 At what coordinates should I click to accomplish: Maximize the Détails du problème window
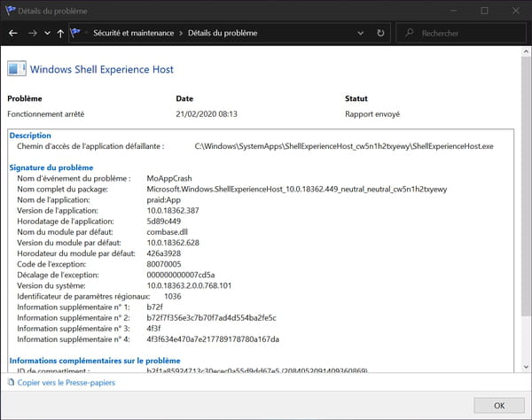click(484, 11)
